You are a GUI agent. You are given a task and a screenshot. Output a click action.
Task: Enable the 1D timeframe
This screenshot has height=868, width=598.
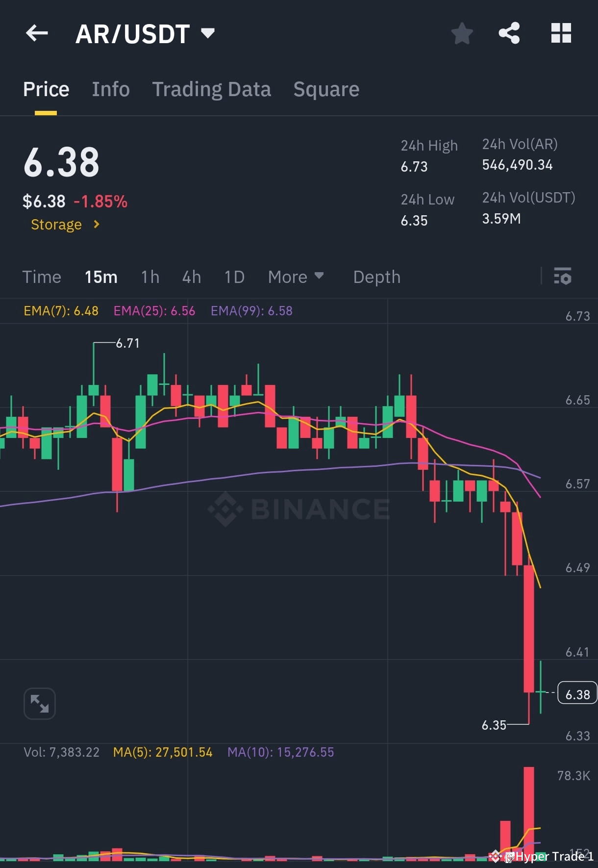[x=234, y=277]
